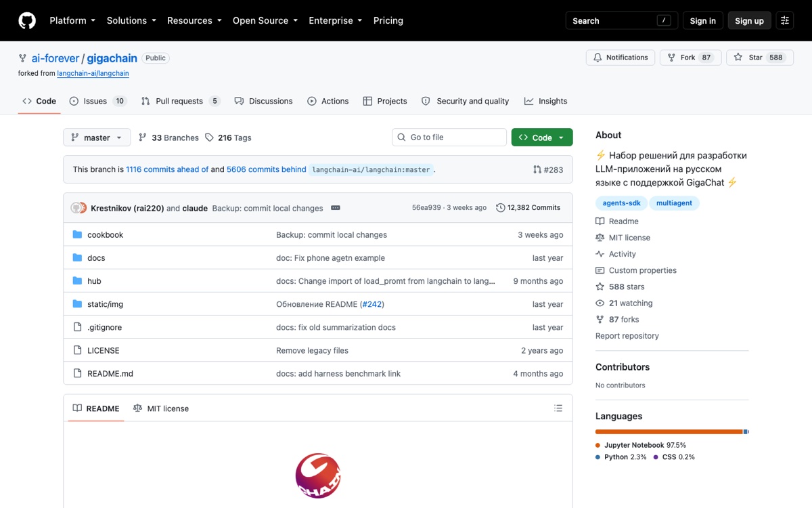Expand commit message ellipsis button
The image size is (812, 508).
[336, 208]
